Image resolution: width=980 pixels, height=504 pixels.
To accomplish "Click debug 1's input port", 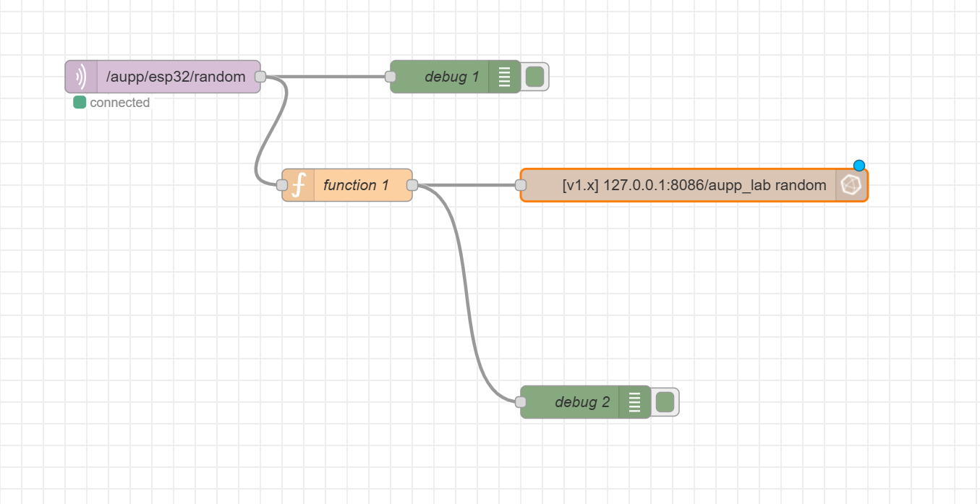I will [x=391, y=76].
